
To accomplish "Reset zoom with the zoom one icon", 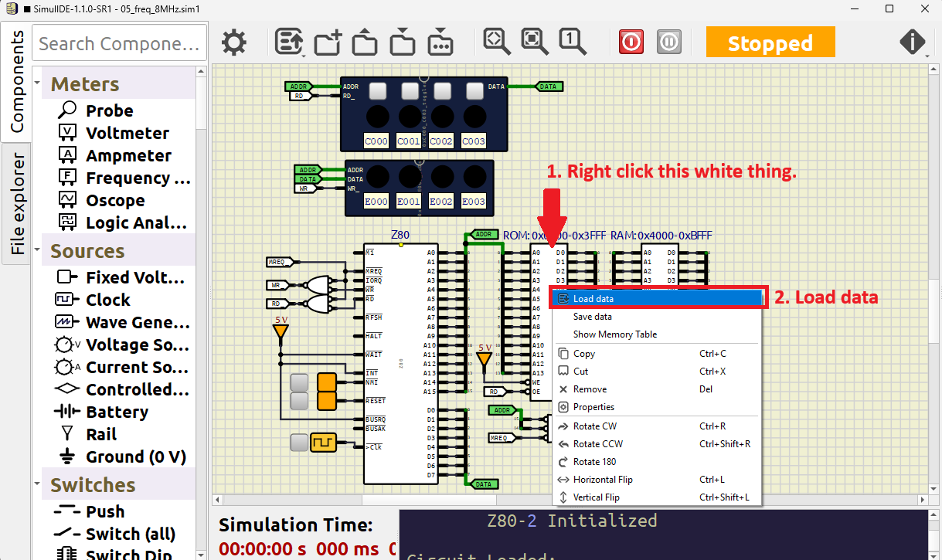I will coord(571,42).
